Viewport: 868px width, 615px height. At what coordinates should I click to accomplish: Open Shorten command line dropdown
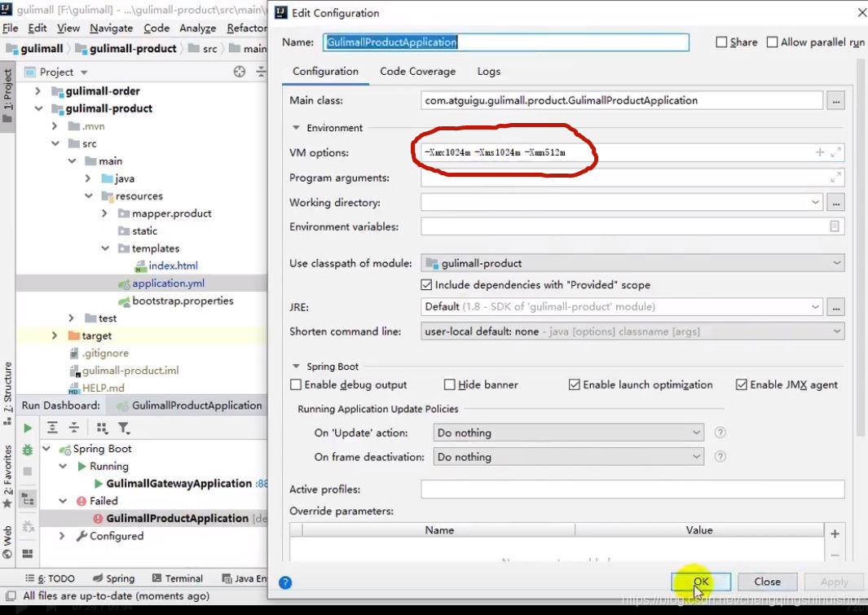coord(632,332)
